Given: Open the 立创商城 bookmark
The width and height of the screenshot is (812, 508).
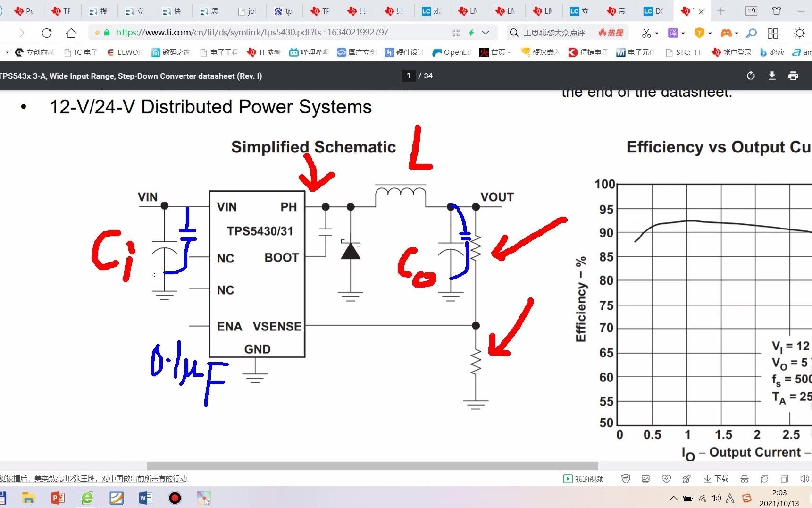Looking at the screenshot, I should pos(34,52).
